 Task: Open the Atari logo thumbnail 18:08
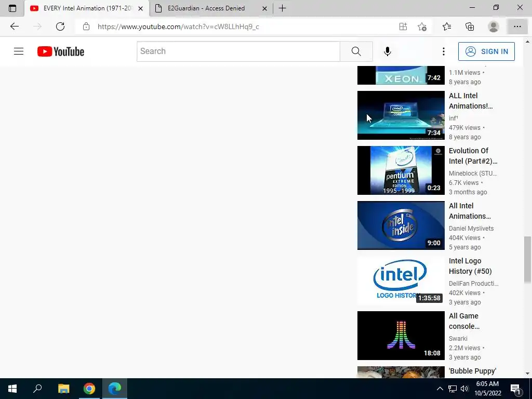pyautogui.click(x=401, y=336)
